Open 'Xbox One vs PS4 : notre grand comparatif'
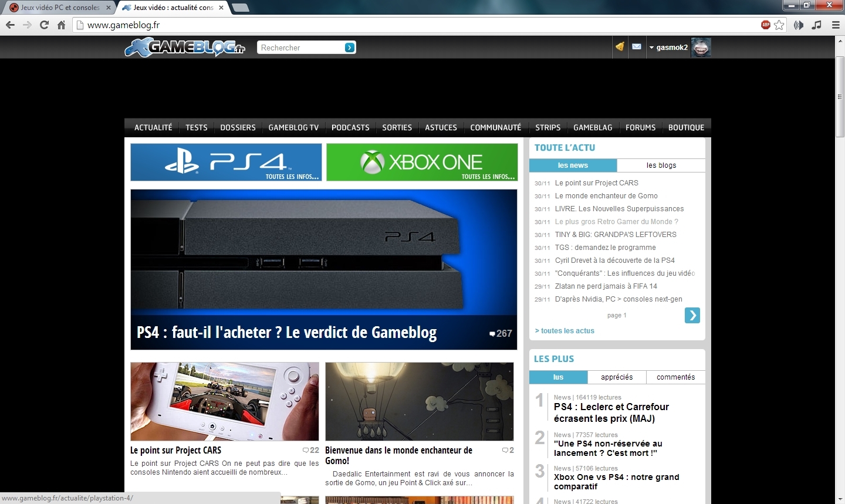The width and height of the screenshot is (845, 504). [616, 482]
